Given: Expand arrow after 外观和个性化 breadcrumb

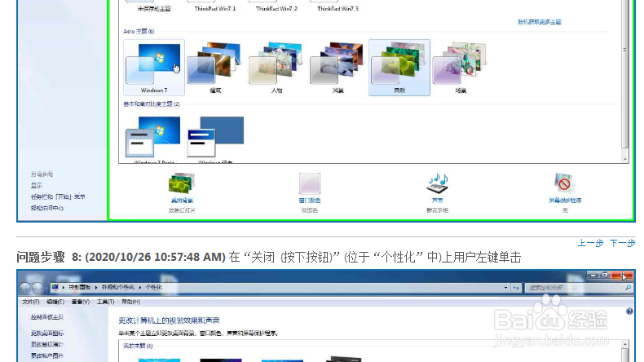Looking at the screenshot, I should [140, 287].
